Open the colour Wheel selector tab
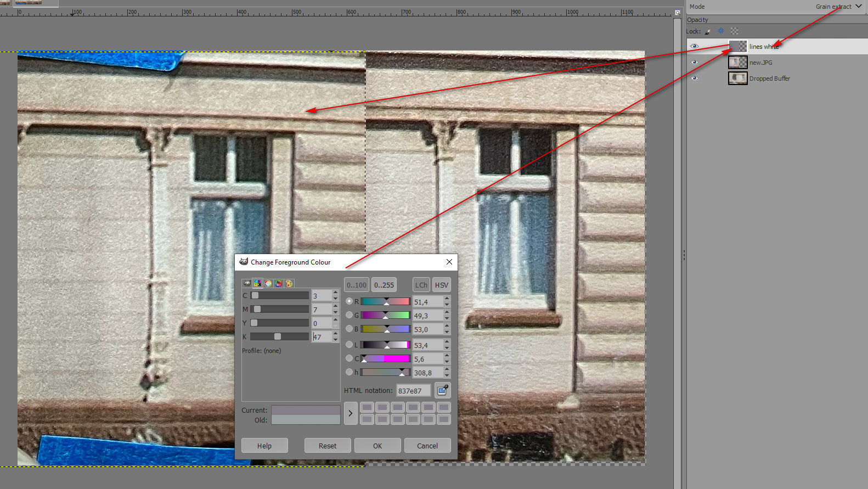Viewport: 868px width, 489px height. click(x=278, y=283)
